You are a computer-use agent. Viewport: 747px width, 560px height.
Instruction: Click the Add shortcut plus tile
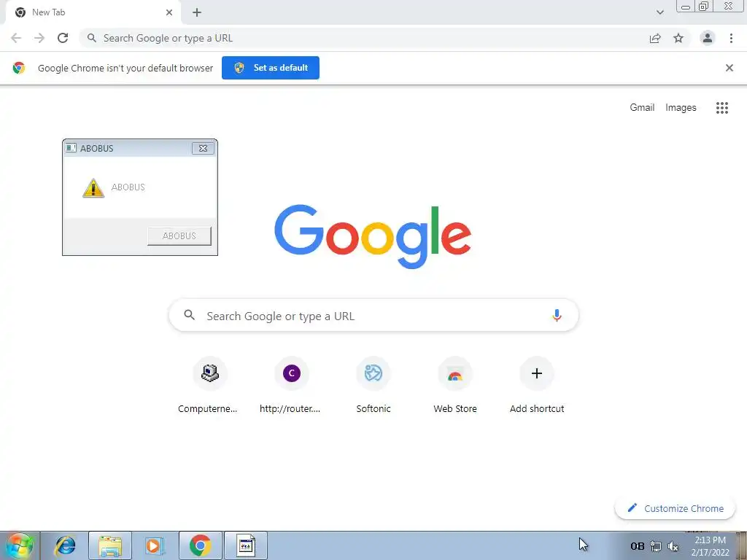click(x=537, y=373)
